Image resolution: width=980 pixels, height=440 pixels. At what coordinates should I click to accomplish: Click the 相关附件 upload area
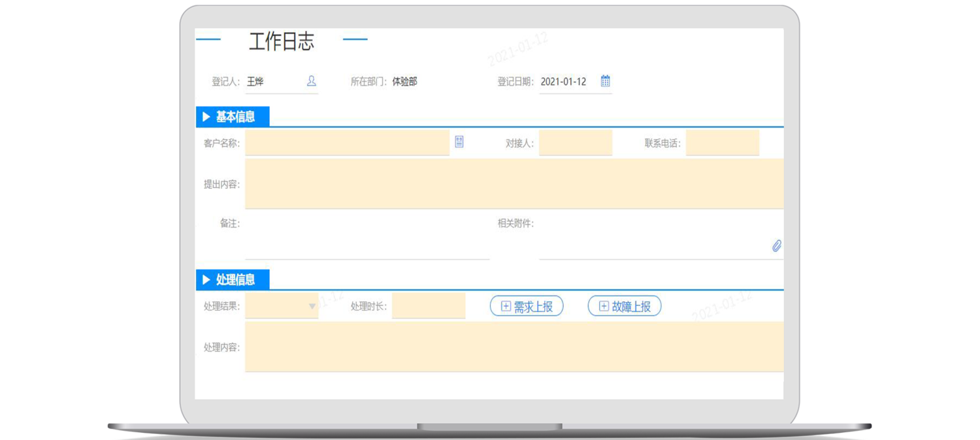(653, 237)
